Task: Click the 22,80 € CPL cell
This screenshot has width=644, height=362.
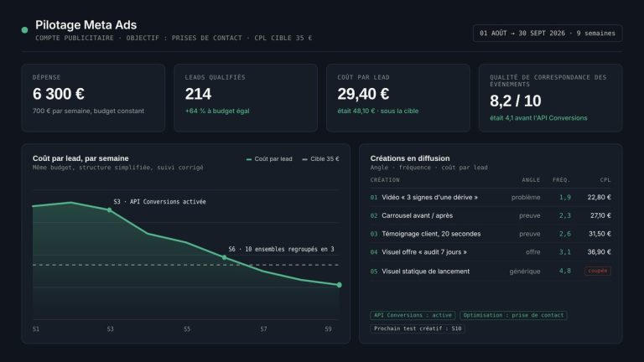Action: coord(599,198)
